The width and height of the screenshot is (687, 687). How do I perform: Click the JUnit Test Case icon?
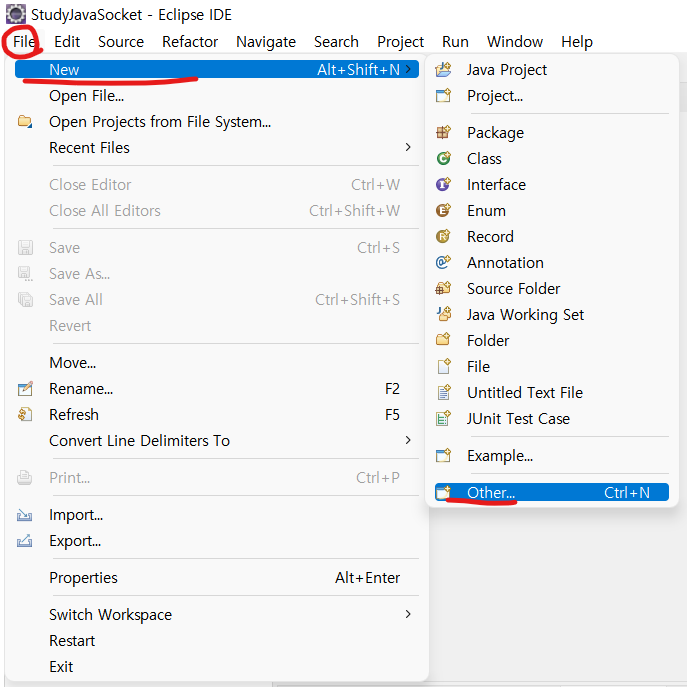pos(443,418)
